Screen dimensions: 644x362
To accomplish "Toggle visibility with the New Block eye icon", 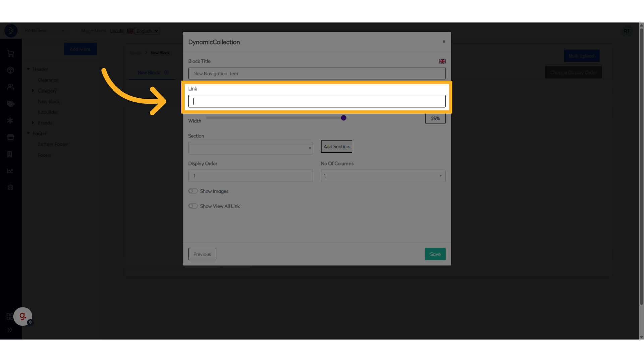I will tap(166, 72).
